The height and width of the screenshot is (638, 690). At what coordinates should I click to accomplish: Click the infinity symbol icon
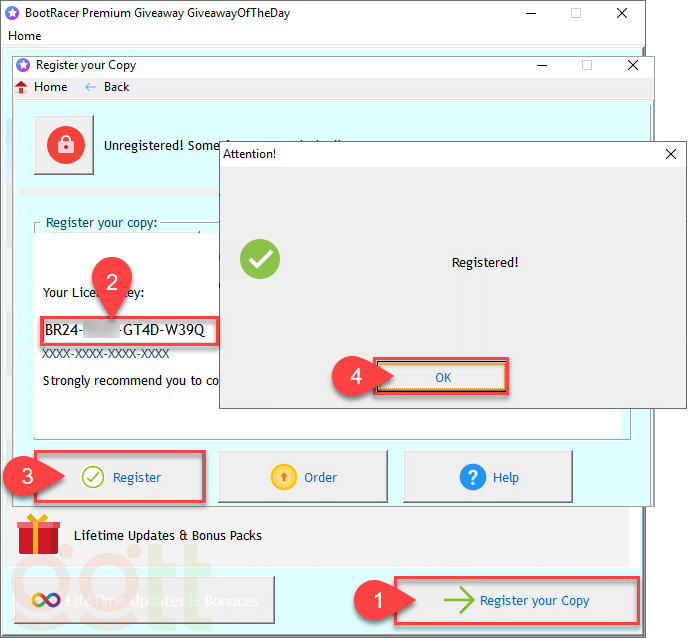click(46, 601)
